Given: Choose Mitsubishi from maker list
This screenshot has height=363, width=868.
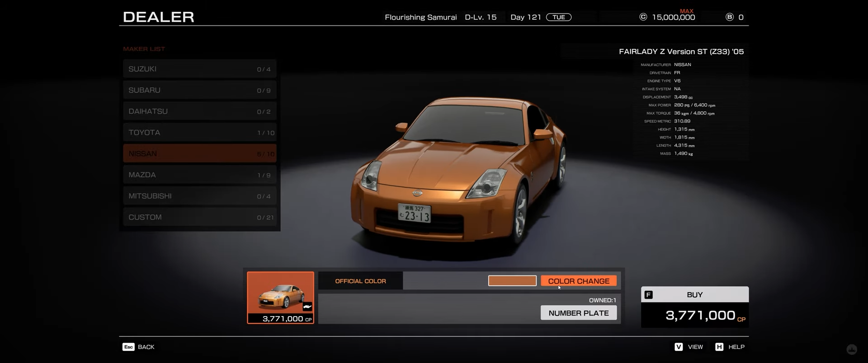Looking at the screenshot, I should click(199, 196).
